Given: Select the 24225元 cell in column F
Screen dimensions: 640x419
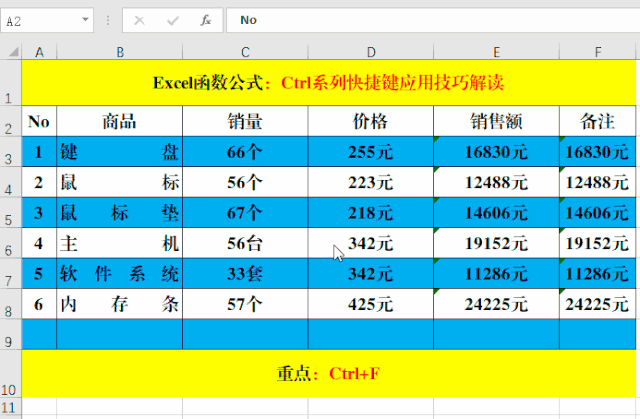Looking at the screenshot, I should coord(597,305).
